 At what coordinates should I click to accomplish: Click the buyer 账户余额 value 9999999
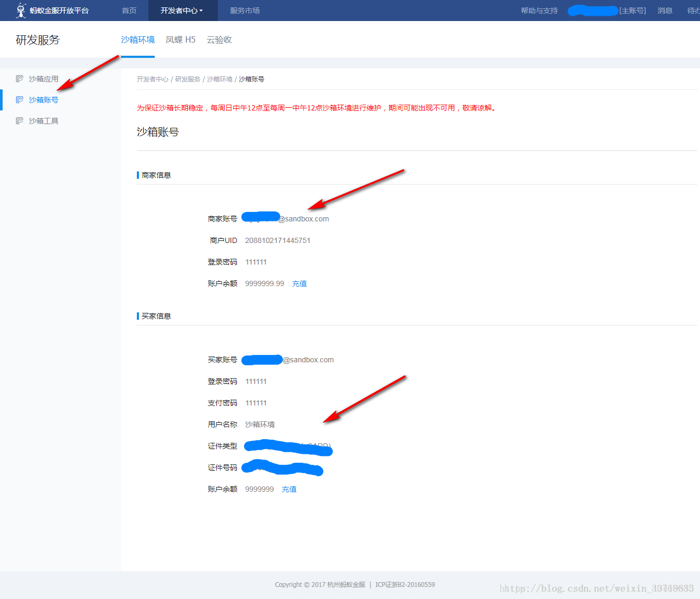259,489
